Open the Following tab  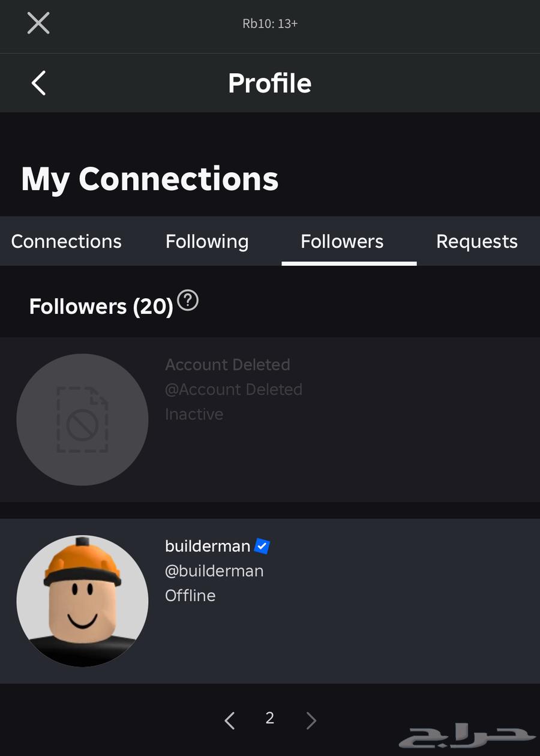[x=207, y=241]
